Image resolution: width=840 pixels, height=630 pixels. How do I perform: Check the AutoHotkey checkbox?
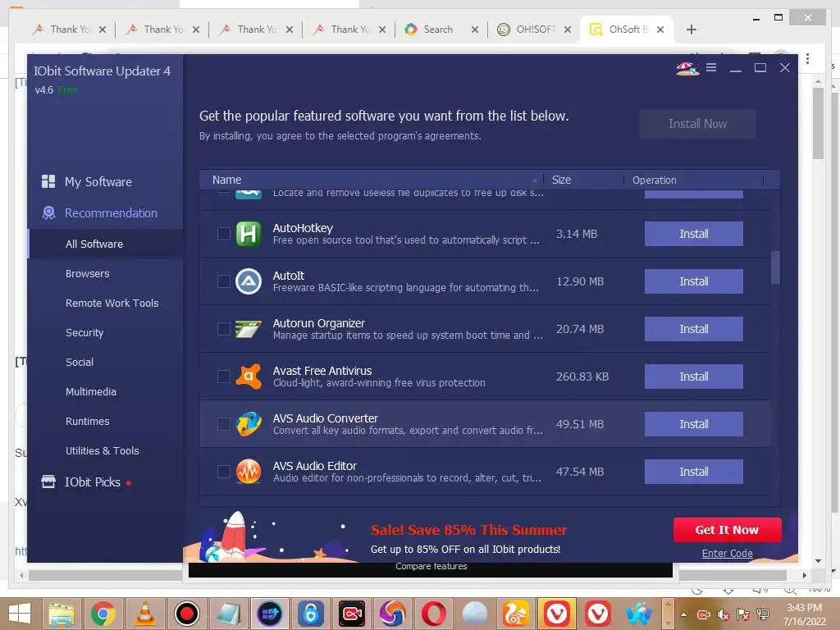point(223,234)
